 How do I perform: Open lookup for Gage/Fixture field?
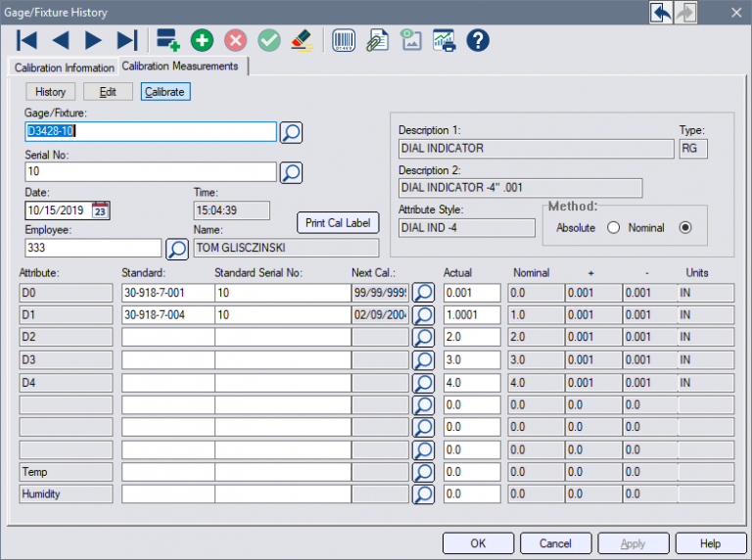coord(291,133)
